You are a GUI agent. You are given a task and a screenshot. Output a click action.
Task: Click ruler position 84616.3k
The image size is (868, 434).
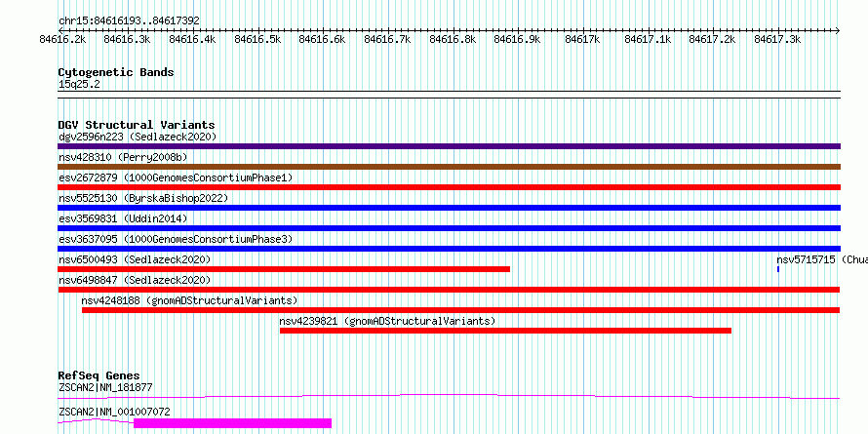click(127, 39)
